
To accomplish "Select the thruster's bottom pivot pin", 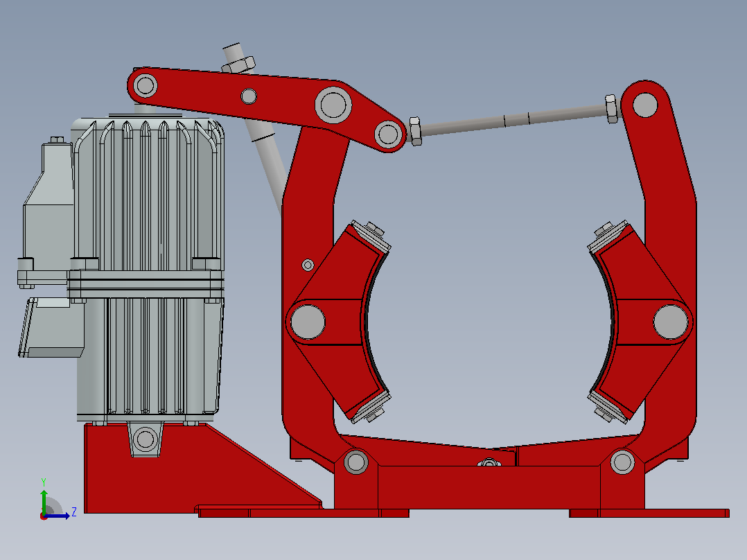I will pos(146,439).
